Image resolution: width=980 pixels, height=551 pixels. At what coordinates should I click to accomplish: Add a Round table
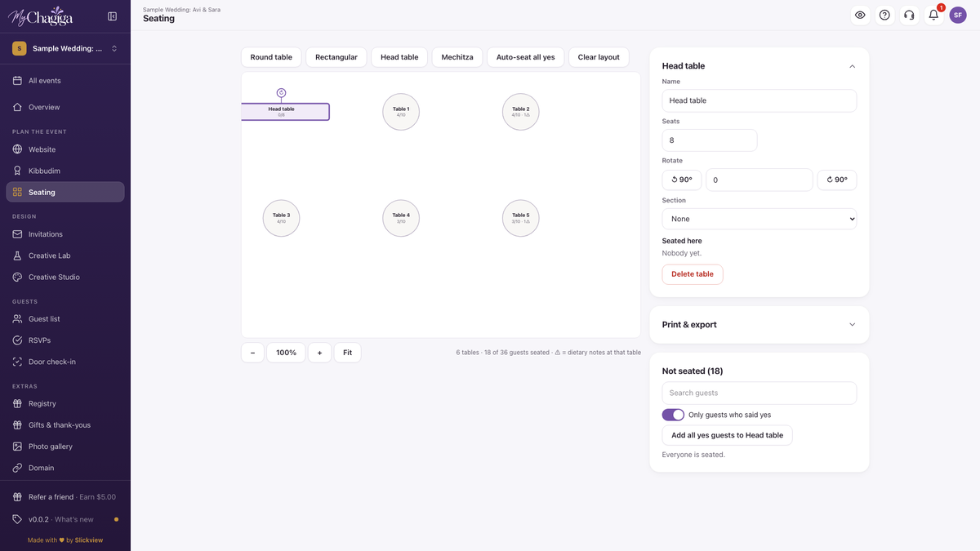pos(271,57)
